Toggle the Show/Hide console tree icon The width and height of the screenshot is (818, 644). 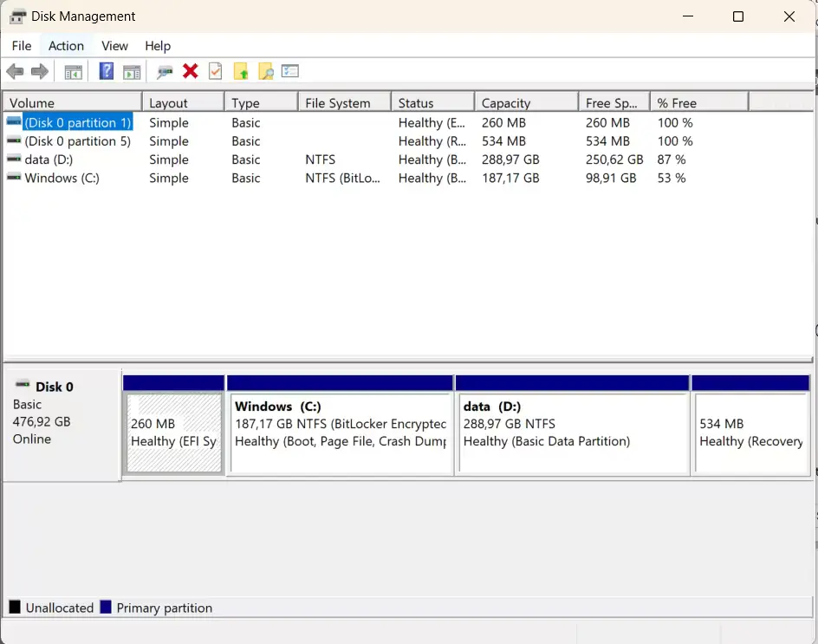click(x=74, y=71)
